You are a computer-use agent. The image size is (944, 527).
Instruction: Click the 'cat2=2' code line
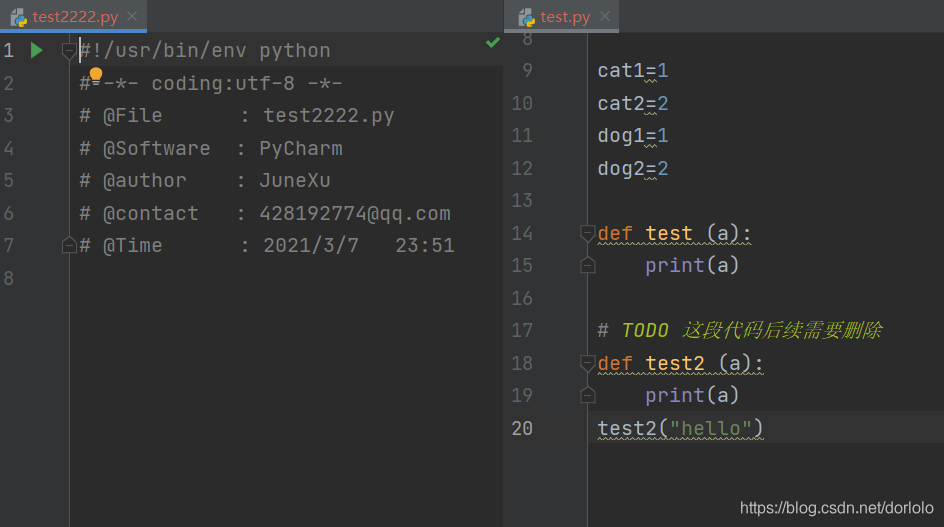pyautogui.click(x=633, y=103)
